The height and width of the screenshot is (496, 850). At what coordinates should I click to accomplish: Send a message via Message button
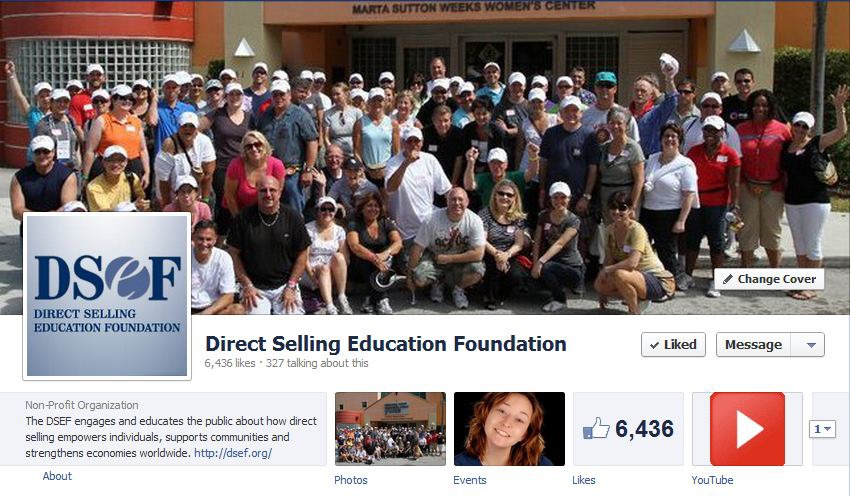pos(754,345)
